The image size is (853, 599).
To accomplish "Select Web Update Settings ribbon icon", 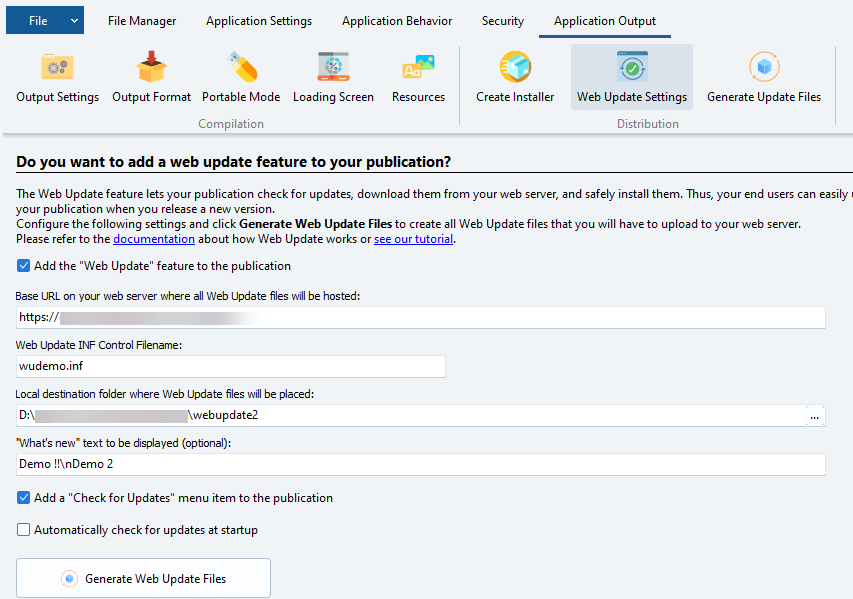I will [631, 68].
